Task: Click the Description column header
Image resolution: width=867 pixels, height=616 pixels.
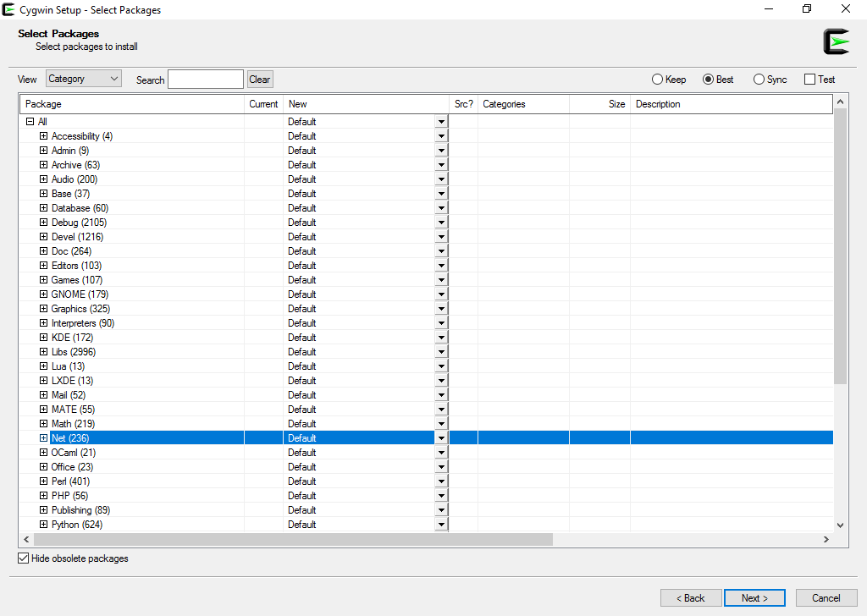Action: coord(732,104)
